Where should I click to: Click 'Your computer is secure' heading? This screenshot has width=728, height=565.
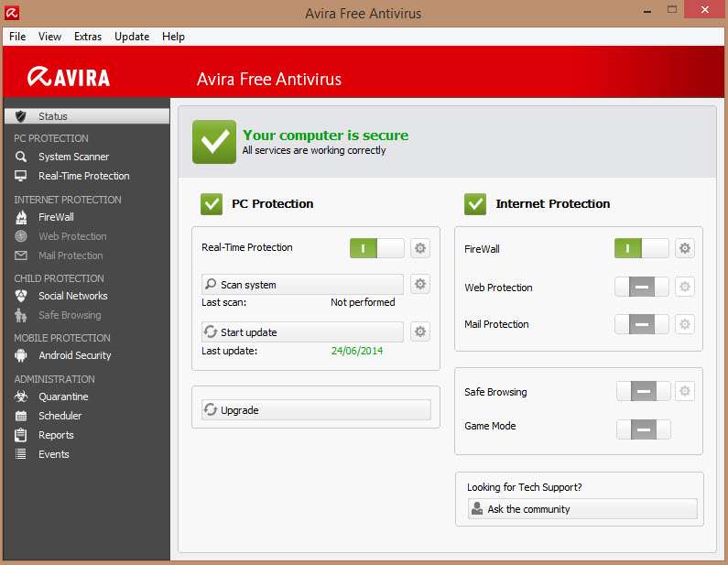(325, 136)
